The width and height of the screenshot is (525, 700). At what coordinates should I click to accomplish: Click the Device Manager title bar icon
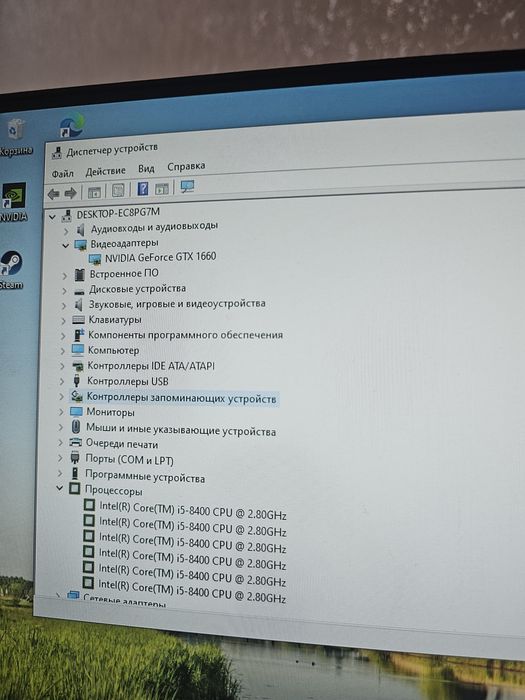[x=57, y=153]
